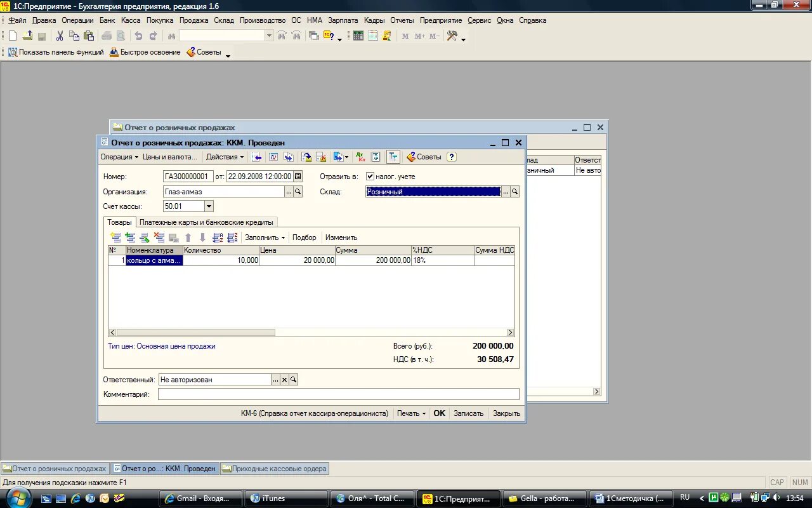Click the Комментарий input field

coord(339,394)
